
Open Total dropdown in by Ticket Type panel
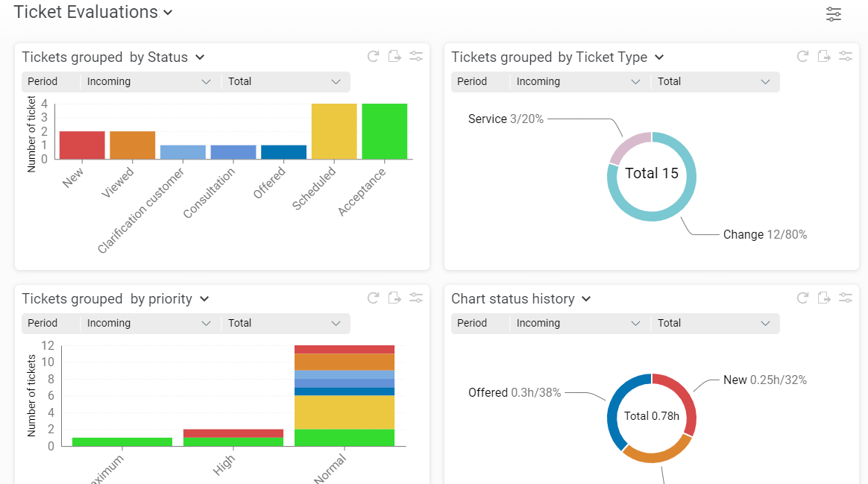[x=714, y=82]
